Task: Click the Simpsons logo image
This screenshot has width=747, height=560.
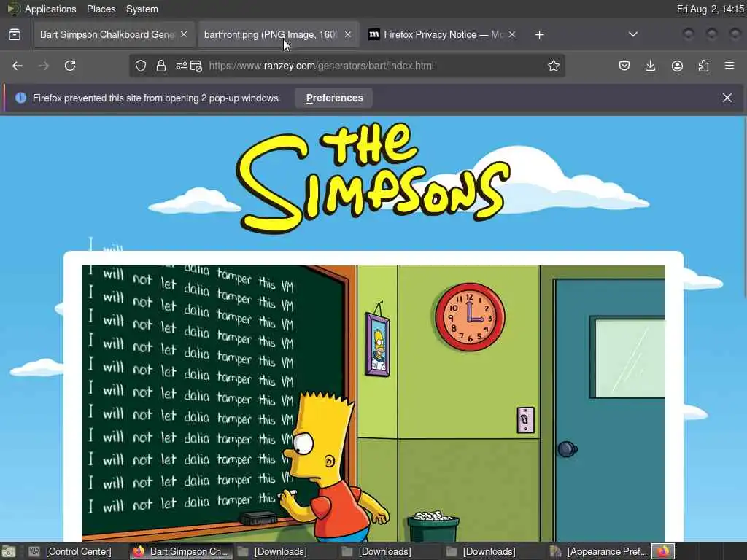Action: (x=374, y=177)
